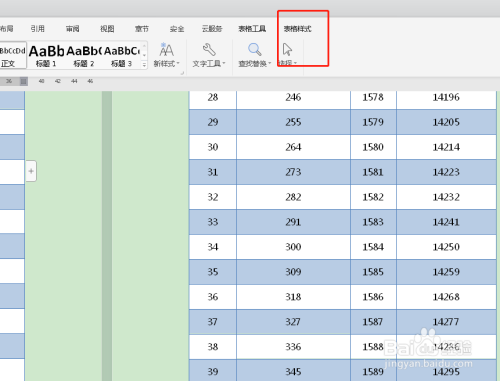Click the cell showing 282
The width and height of the screenshot is (500, 381).
[293, 197]
